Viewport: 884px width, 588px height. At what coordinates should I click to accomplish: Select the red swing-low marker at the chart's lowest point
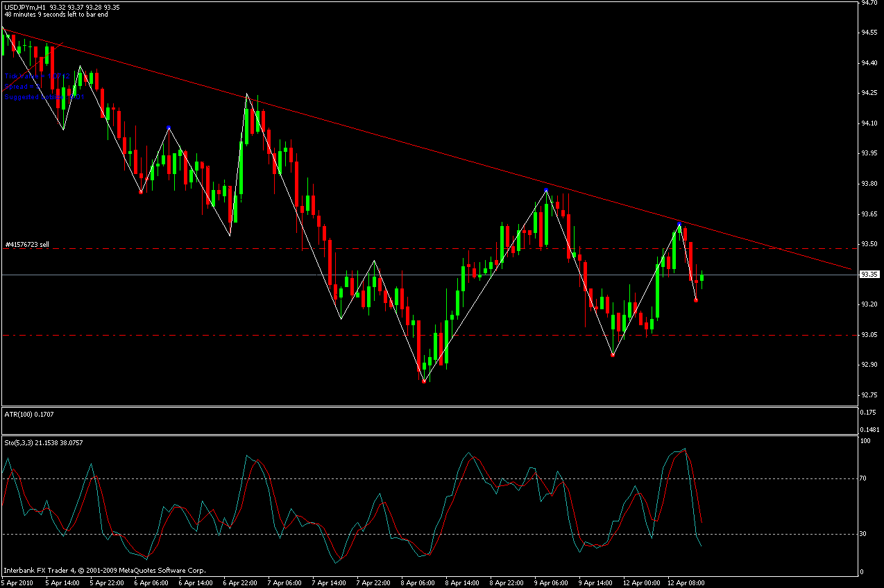click(424, 381)
